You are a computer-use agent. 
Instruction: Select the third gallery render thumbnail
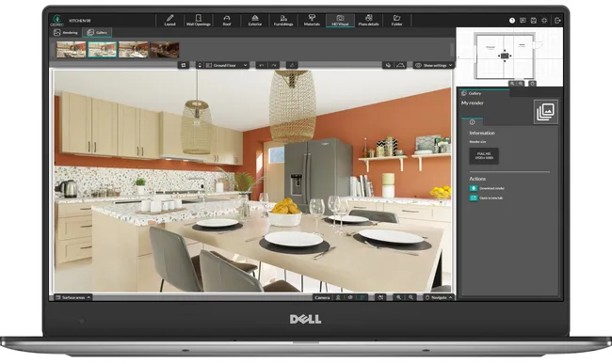(x=133, y=50)
